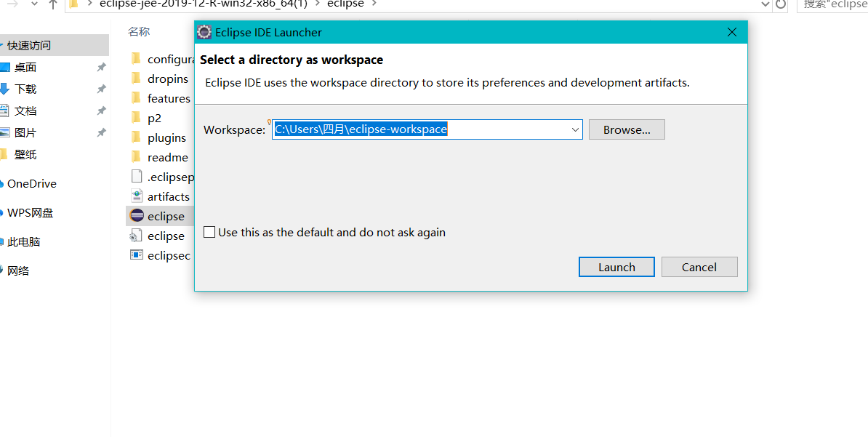868x437 pixels.
Task: Click the 名称 column header
Action: (x=139, y=32)
